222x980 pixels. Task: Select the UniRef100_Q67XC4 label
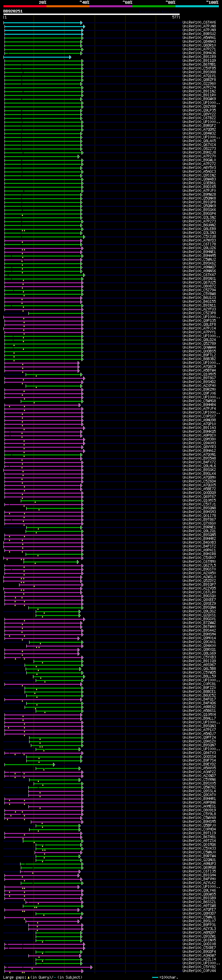[x=199, y=145]
